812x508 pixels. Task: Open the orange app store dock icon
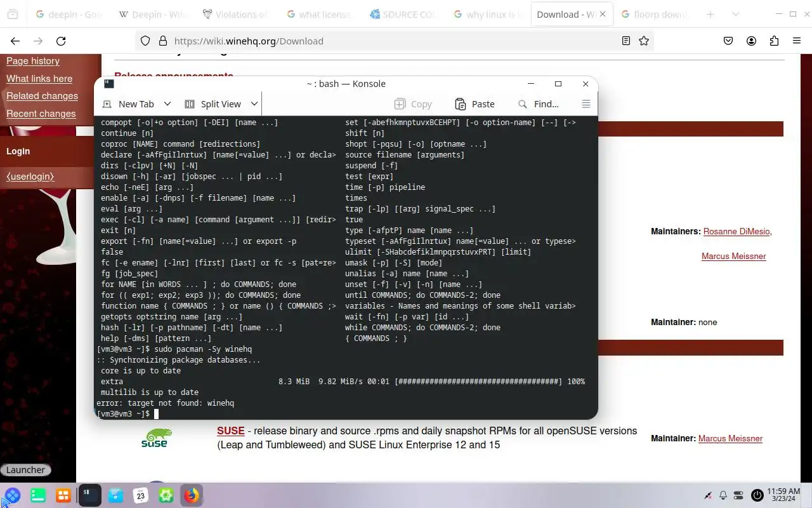pos(63,495)
